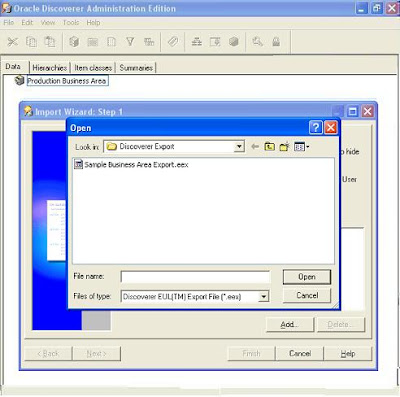Screen dimensions: 400x397
Task: Open the View Menu icon in Open dialog
Action: tap(302, 147)
